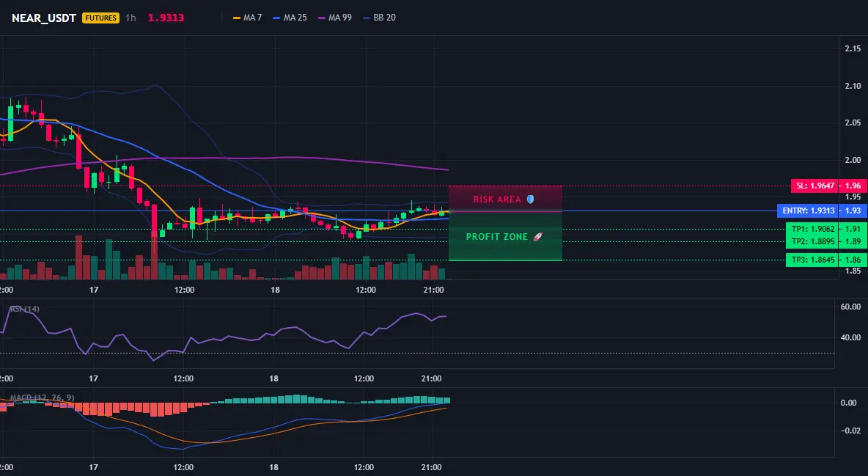Click the -0.02 level on MACD axis
Screen dimensions: 868x476
850,431
